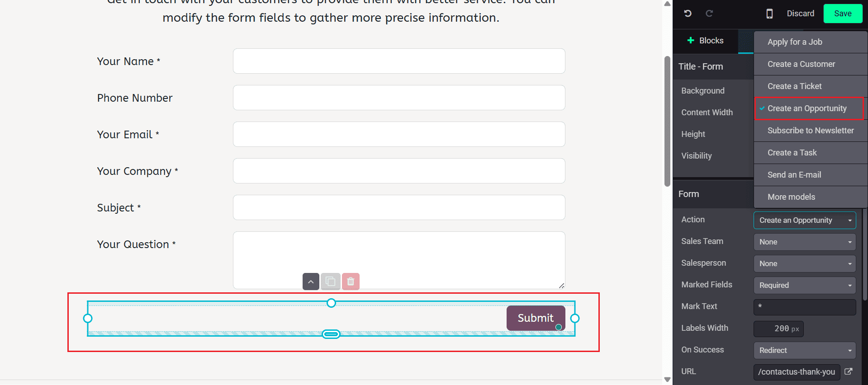Click the Mark Text input field
Viewport: 868px width, 385px height.
point(804,307)
